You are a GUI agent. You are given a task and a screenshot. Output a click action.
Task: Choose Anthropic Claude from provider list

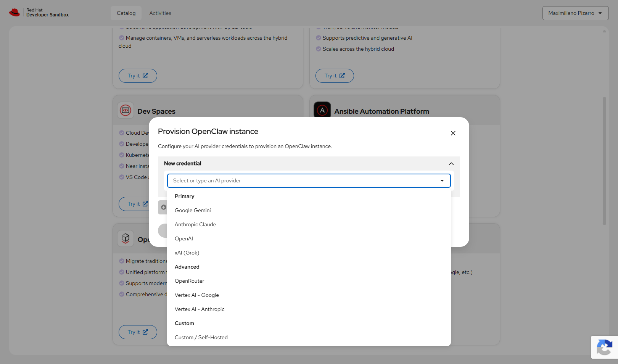point(309,224)
